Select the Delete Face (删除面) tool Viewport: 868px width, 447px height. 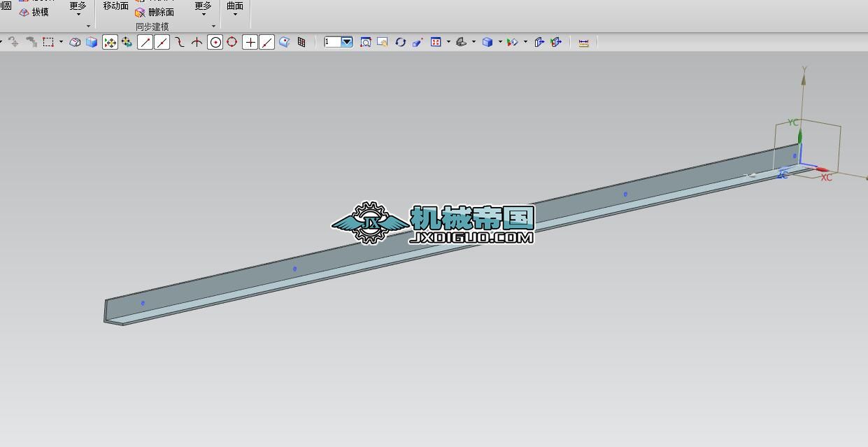[154, 12]
